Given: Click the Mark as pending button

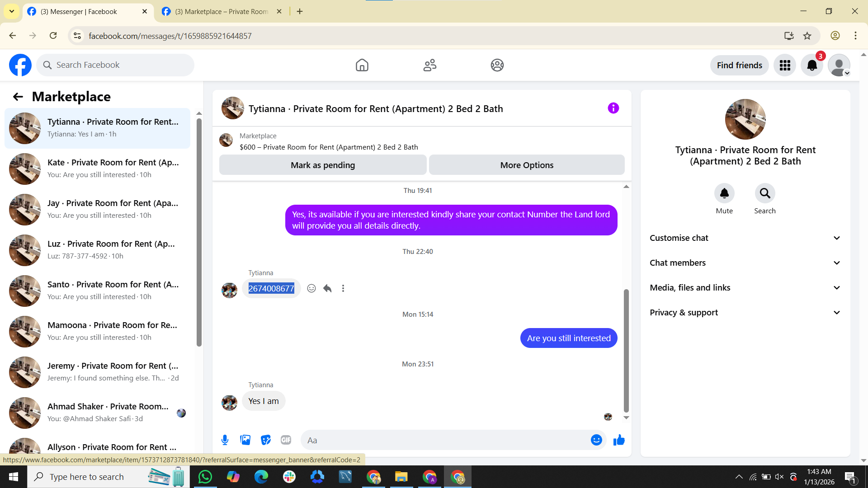Looking at the screenshot, I should click(323, 165).
